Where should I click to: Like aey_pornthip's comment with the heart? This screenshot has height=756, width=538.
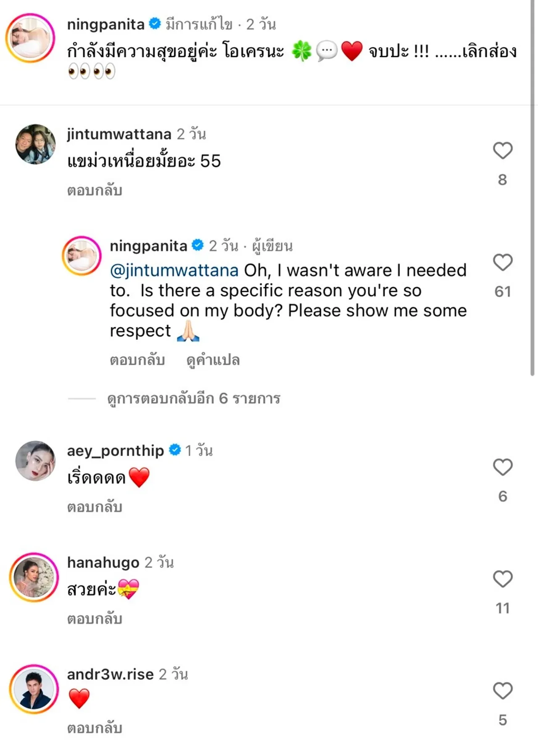pos(502,467)
